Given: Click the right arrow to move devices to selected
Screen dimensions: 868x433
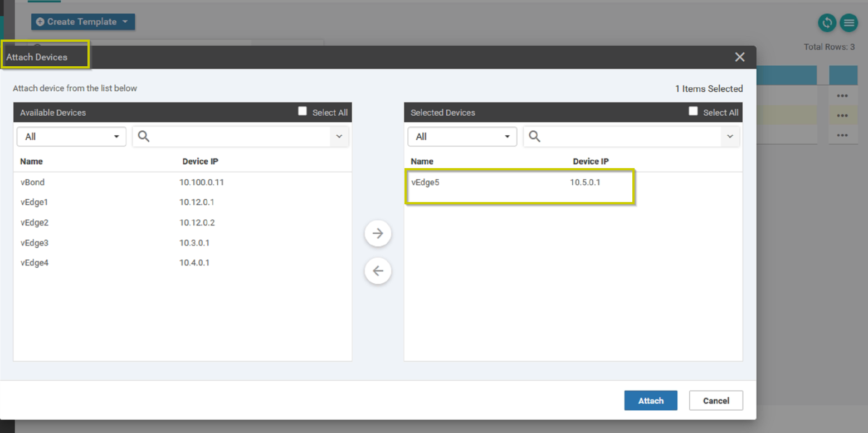Looking at the screenshot, I should pyautogui.click(x=378, y=234).
